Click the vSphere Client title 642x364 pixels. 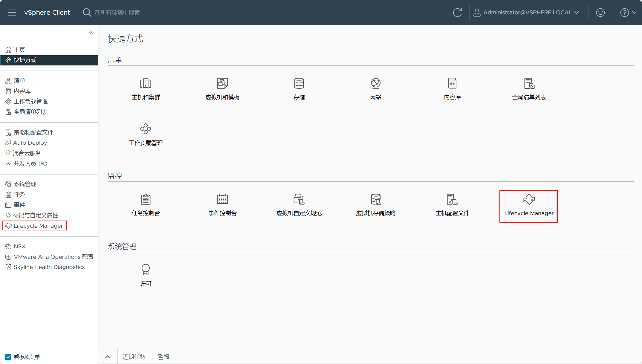47,13
